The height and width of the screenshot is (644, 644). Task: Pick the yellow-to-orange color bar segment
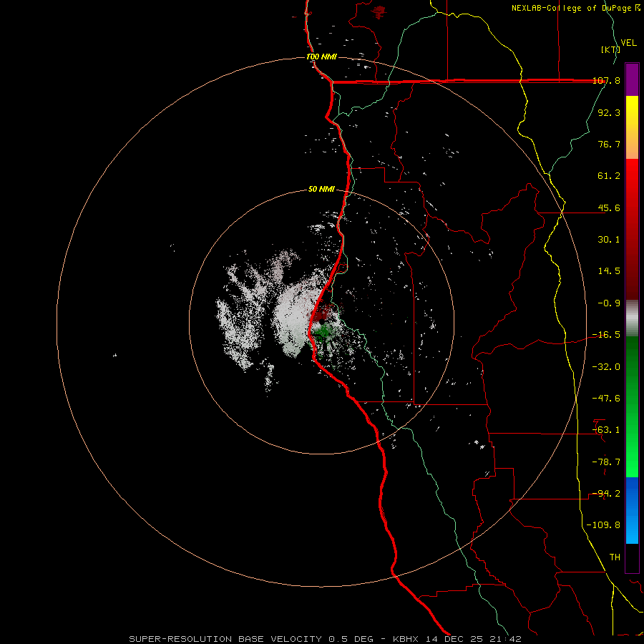pyautogui.click(x=632, y=127)
